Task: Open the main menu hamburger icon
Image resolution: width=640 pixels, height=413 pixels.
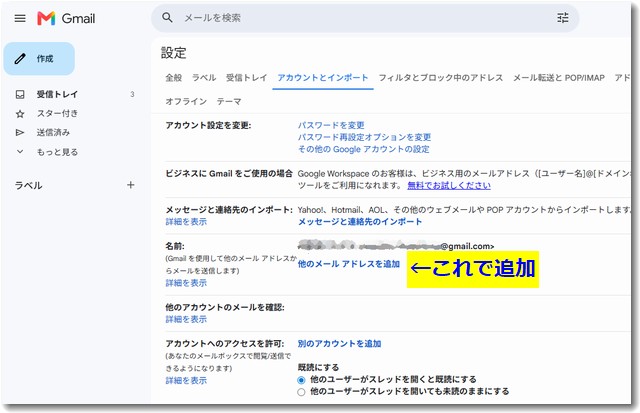Action: tap(20, 18)
